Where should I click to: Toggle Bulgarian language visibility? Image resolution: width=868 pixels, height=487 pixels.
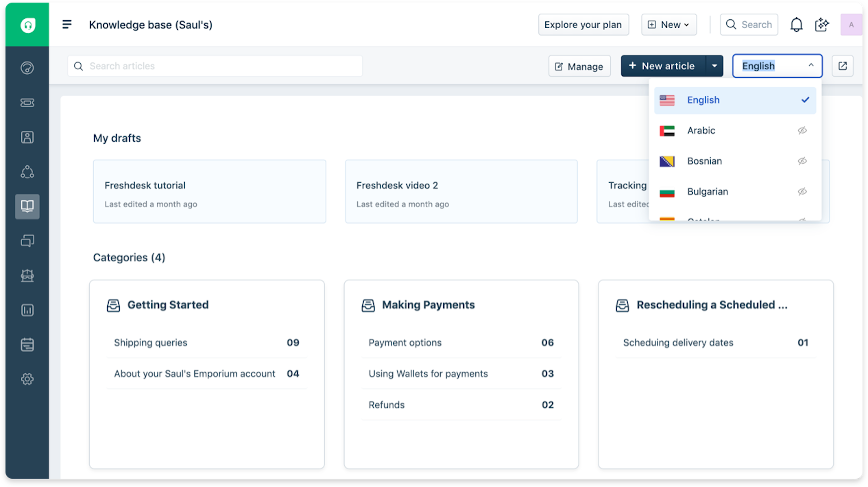(803, 191)
